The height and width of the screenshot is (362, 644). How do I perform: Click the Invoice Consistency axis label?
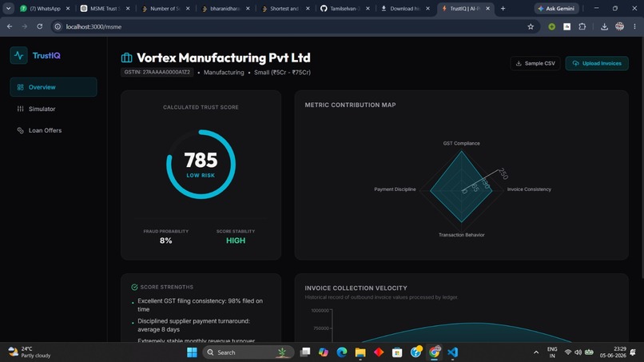pyautogui.click(x=529, y=189)
